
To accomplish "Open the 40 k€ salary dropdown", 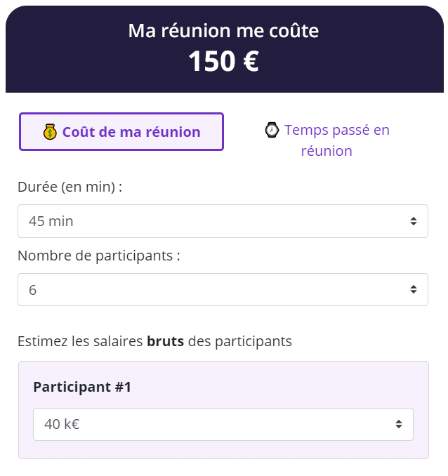I will coord(211,424).
